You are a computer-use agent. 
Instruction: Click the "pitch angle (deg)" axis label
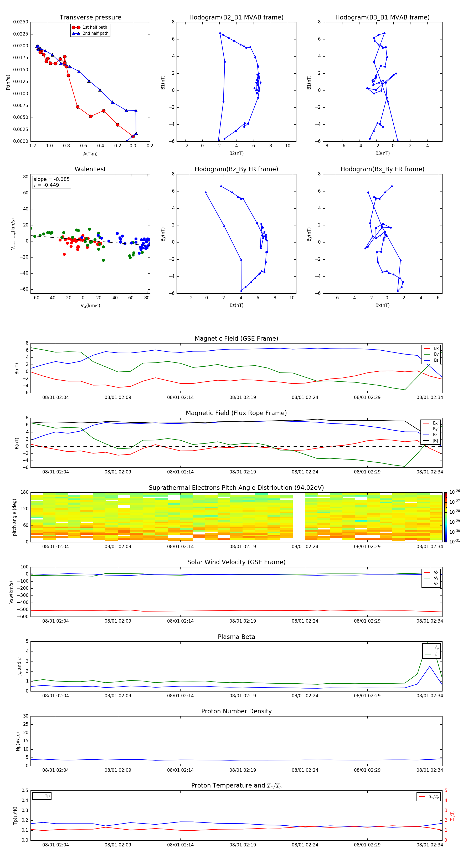point(14,517)
